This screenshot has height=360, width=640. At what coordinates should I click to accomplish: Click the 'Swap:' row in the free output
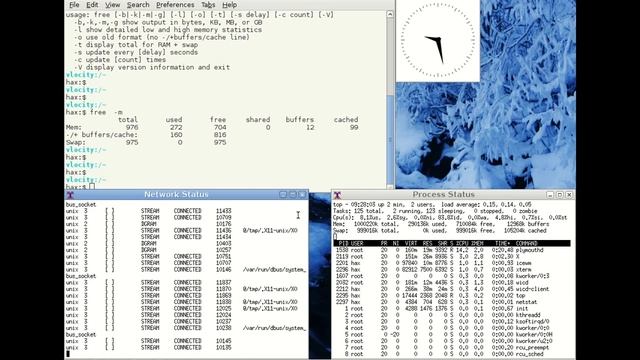pyautogui.click(x=146, y=142)
